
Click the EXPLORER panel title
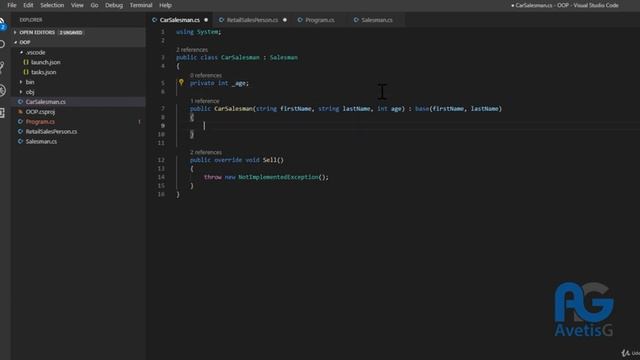click(31, 20)
